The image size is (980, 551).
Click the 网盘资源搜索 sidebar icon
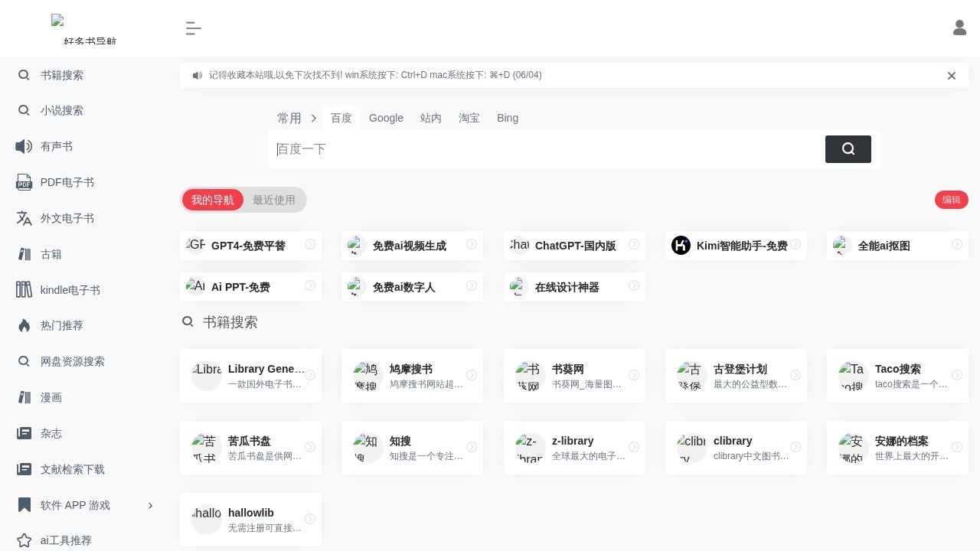(x=24, y=361)
